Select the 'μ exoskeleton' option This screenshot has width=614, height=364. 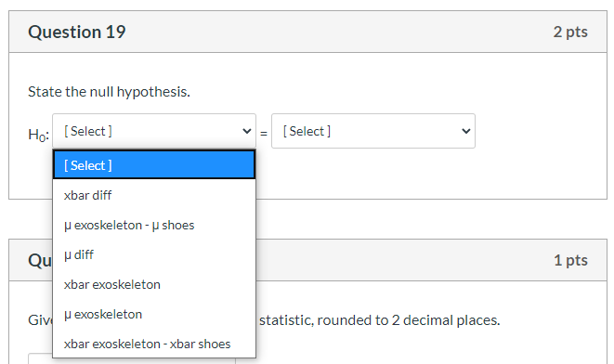point(154,314)
